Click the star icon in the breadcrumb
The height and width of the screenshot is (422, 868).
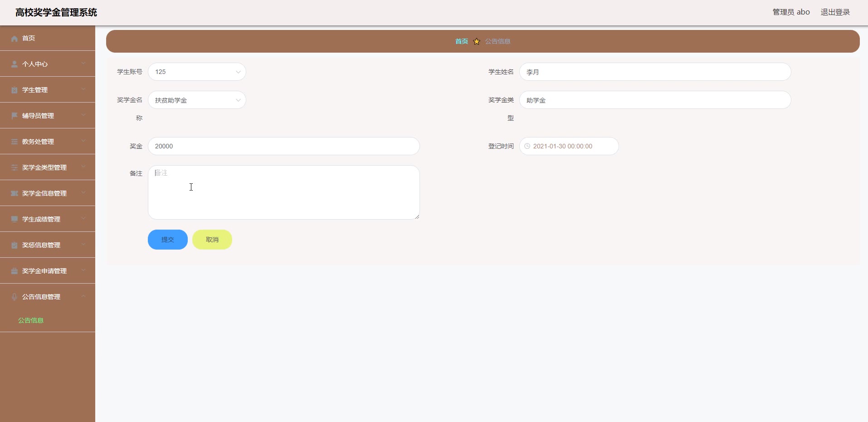[x=477, y=41]
